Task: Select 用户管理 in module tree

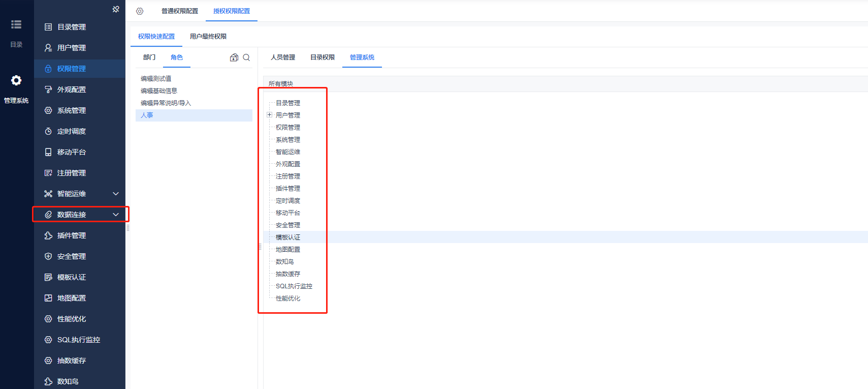Action: point(288,115)
